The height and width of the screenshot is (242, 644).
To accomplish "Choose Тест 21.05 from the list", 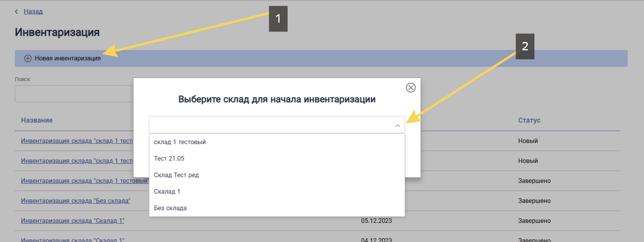I will click(277, 159).
